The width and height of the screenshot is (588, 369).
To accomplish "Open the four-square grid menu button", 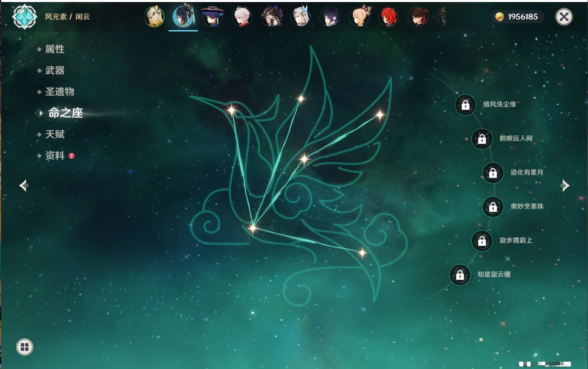I will click(24, 347).
